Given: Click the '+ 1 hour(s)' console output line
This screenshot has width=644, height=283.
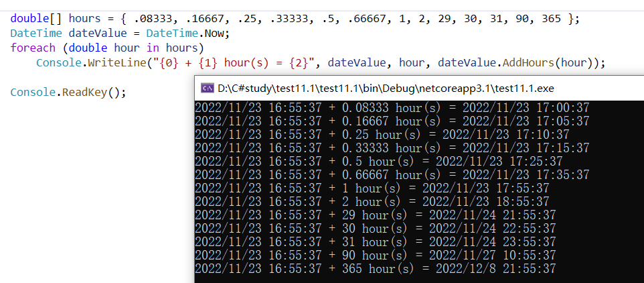Looking at the screenshot, I should click(372, 188).
